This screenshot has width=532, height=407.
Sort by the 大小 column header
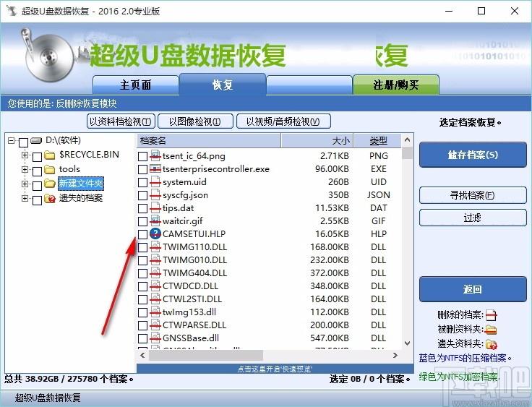[317, 140]
